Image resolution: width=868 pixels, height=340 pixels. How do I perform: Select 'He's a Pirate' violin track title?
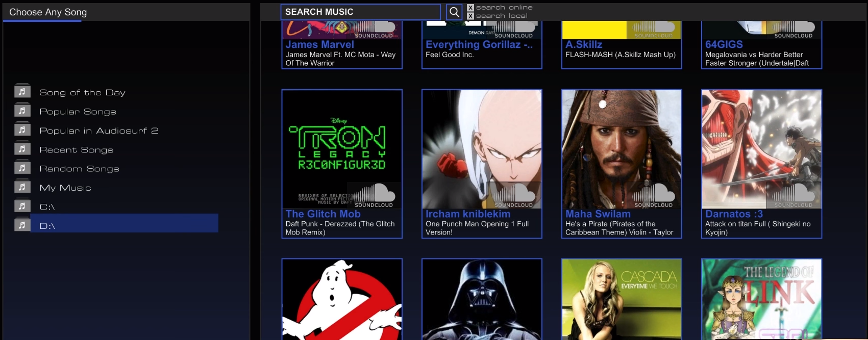pos(619,228)
